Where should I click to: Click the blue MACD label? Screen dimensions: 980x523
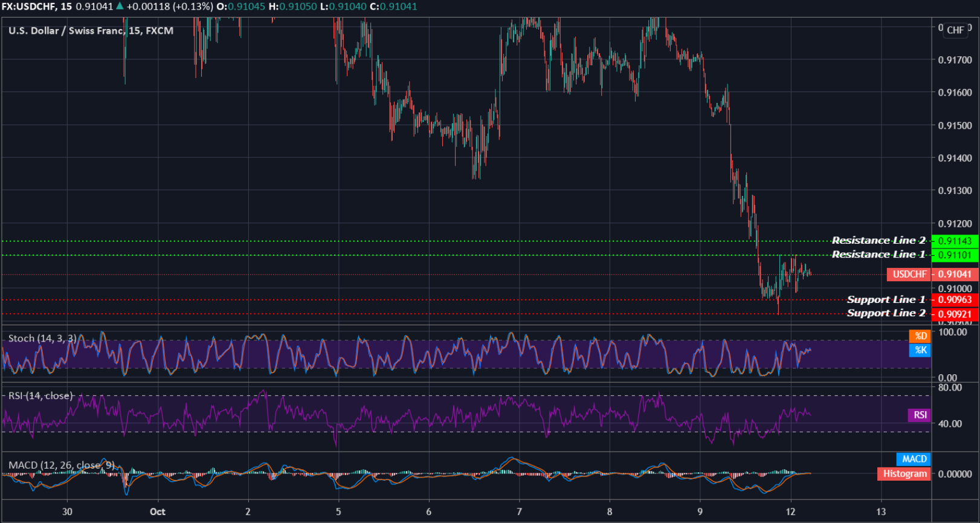click(914, 459)
